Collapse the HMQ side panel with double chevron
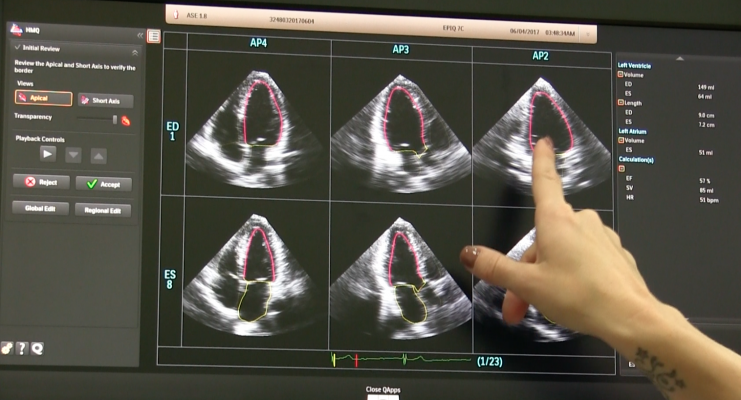Screen dimensions: 741x400 (x=140, y=35)
